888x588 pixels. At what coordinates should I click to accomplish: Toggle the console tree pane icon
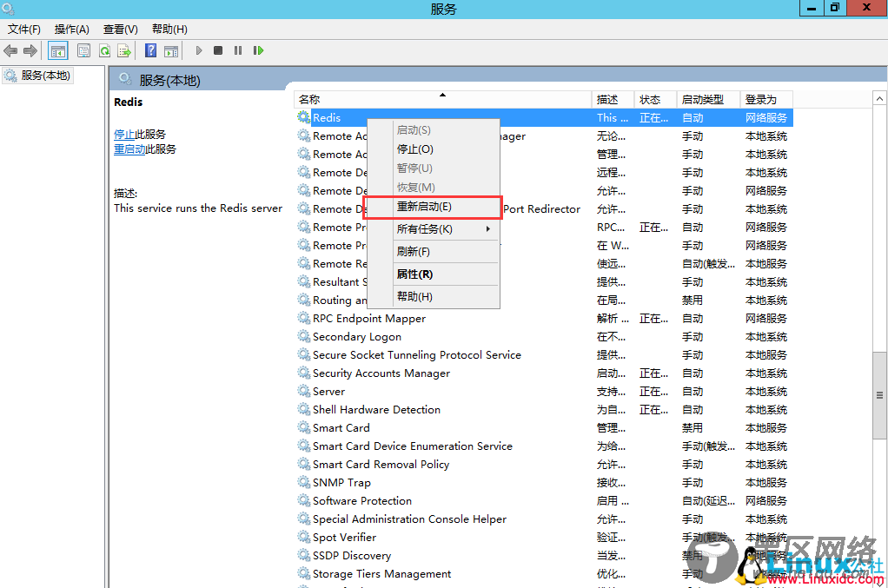tap(57, 51)
